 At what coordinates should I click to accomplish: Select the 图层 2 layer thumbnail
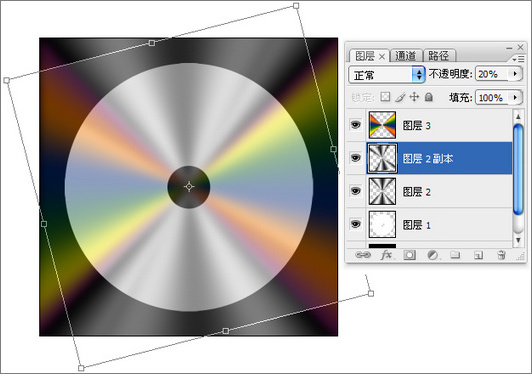pos(382,191)
